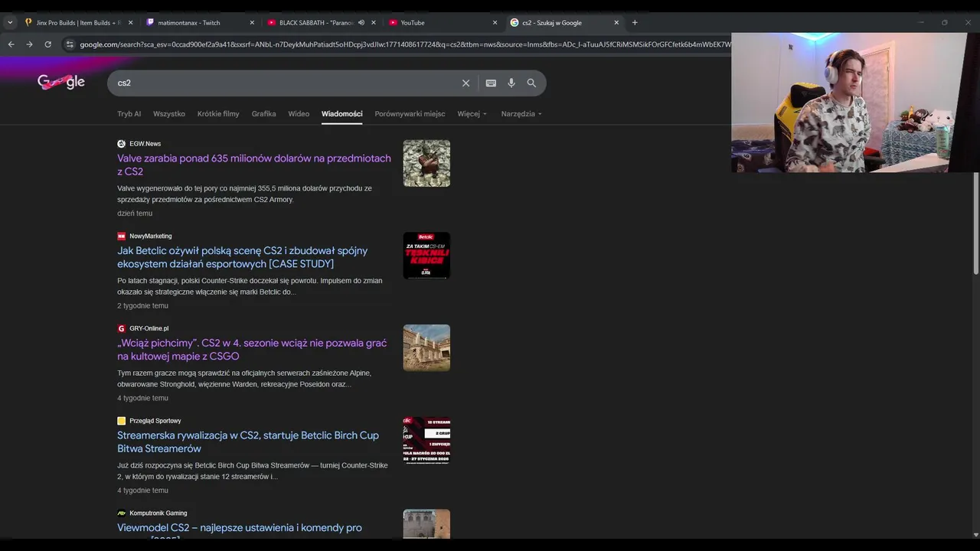
Task: Select the Krótkie filmy filter
Action: click(x=218, y=113)
